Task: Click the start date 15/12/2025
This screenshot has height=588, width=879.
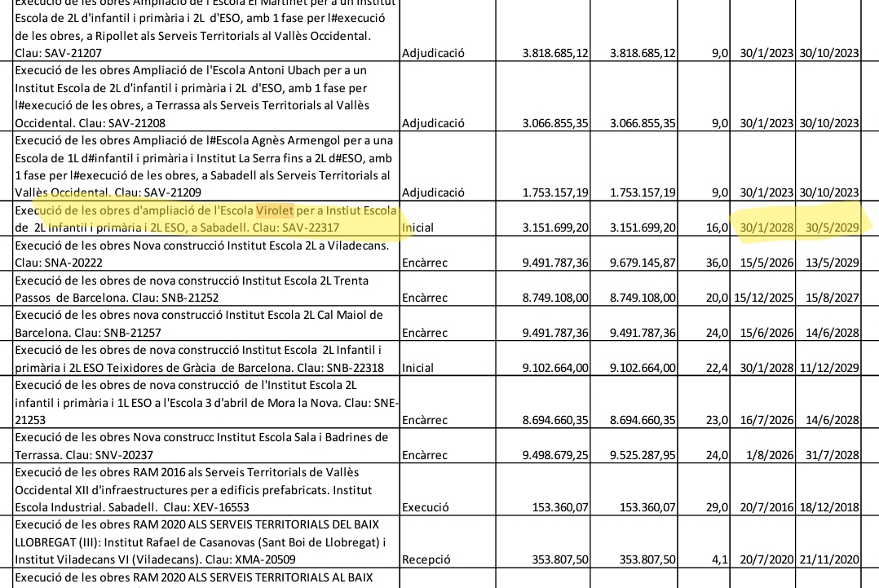Action: (x=763, y=298)
